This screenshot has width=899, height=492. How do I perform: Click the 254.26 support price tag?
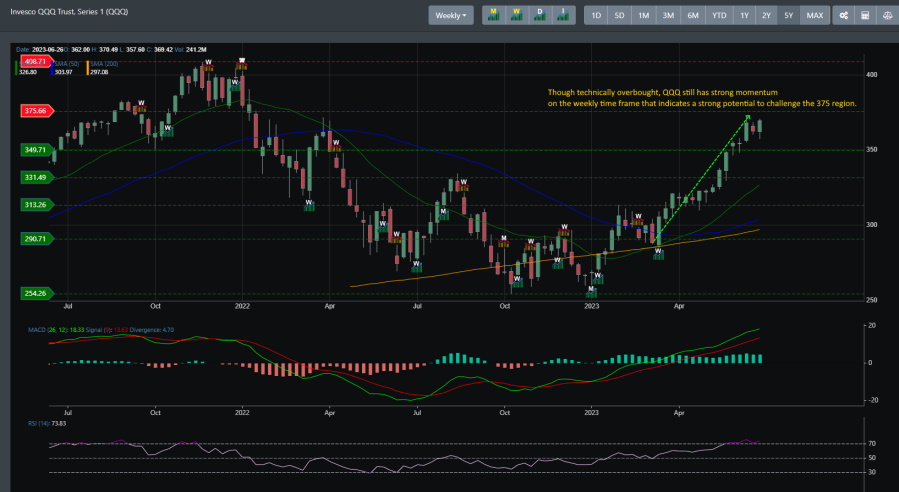coord(37,293)
